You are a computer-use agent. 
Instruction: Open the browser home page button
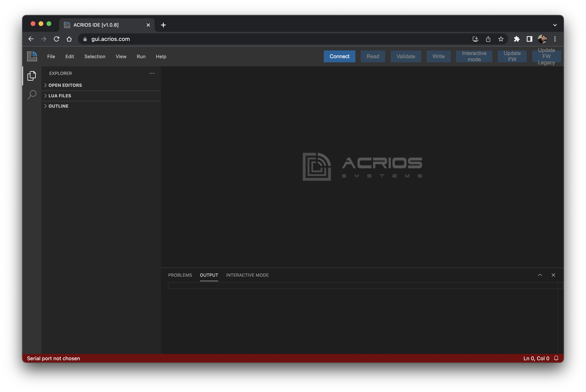69,39
